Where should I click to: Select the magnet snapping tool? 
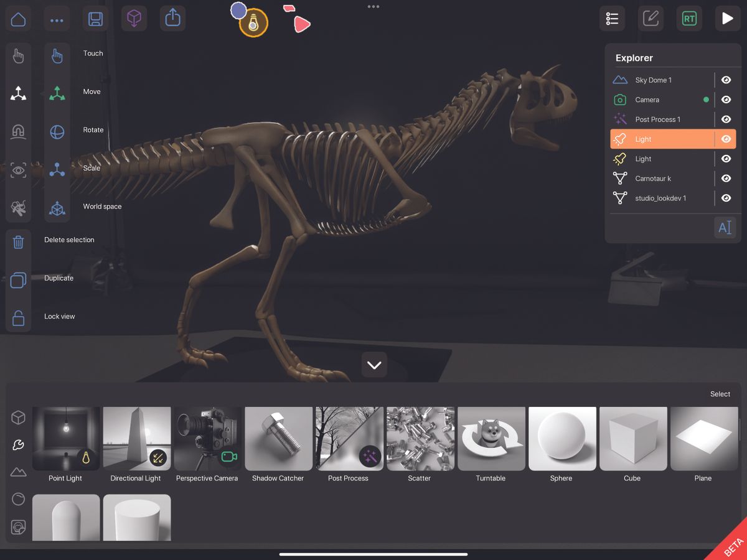(18, 131)
